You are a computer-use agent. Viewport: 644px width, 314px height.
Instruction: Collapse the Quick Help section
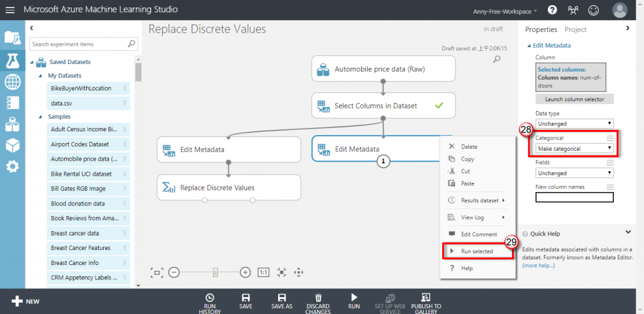coord(628,232)
